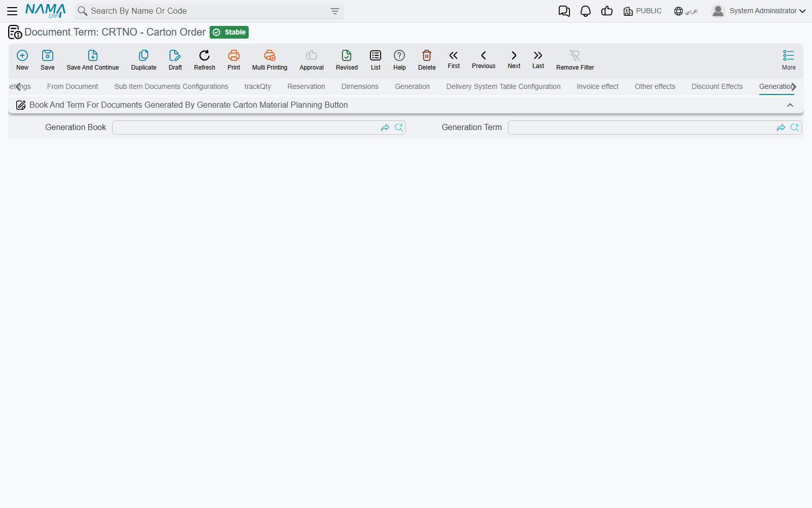Image resolution: width=812 pixels, height=508 pixels.
Task: Switch to From Document tab
Action: point(73,87)
